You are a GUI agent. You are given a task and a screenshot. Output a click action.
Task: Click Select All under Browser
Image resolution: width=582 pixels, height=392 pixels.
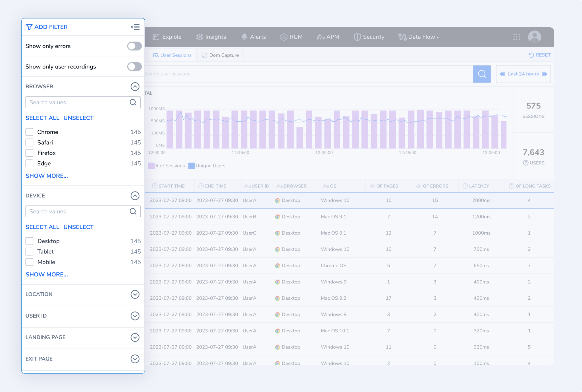point(42,118)
